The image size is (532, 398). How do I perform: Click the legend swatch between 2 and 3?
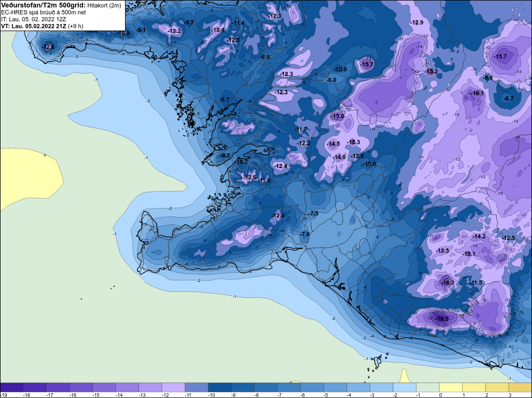click(497, 387)
